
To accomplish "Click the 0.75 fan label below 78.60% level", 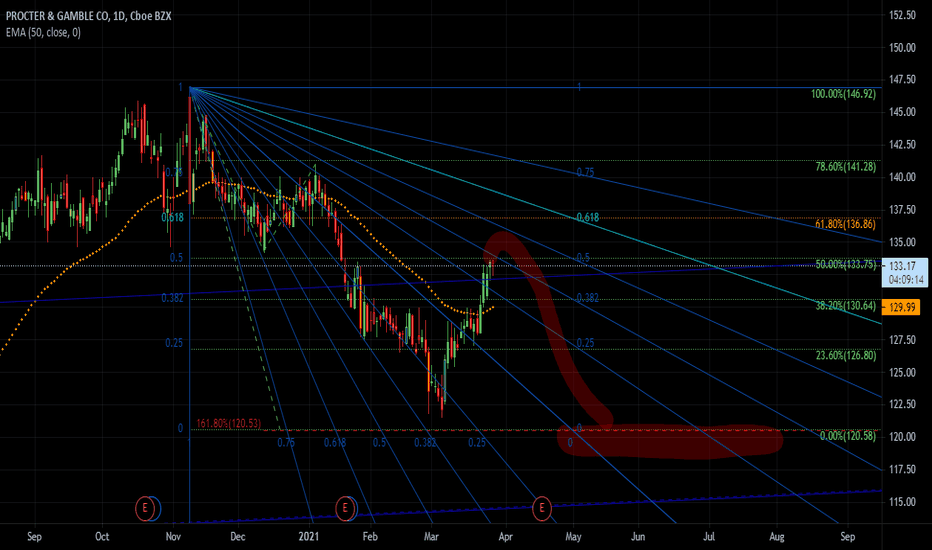I will click(x=585, y=172).
